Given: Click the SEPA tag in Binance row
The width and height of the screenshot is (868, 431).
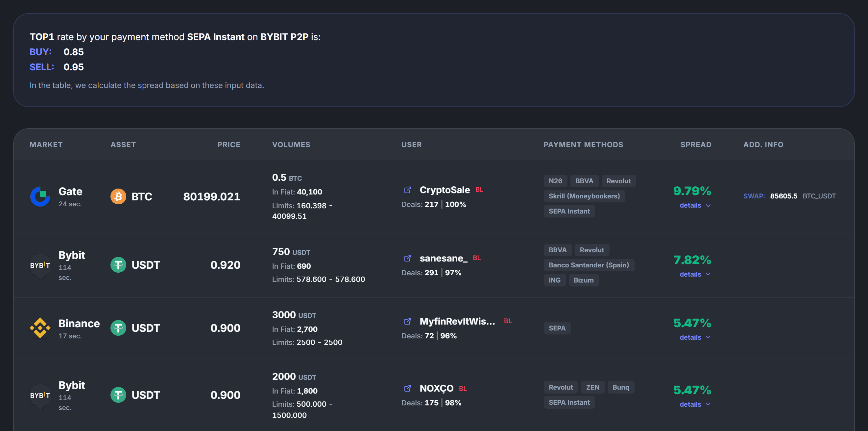Looking at the screenshot, I should click(557, 328).
